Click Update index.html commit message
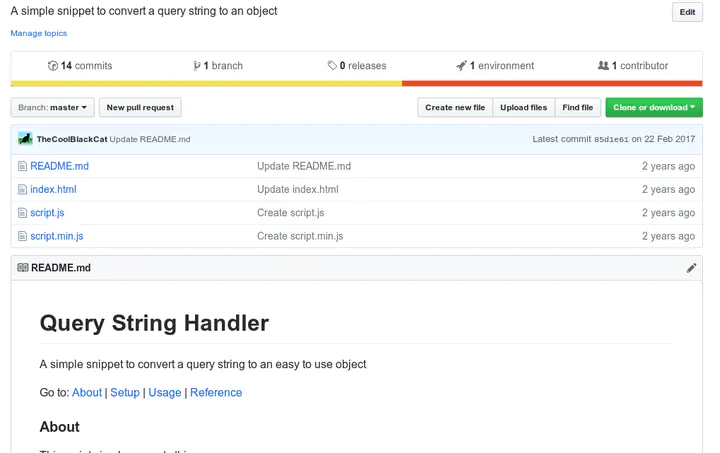 pyautogui.click(x=298, y=189)
